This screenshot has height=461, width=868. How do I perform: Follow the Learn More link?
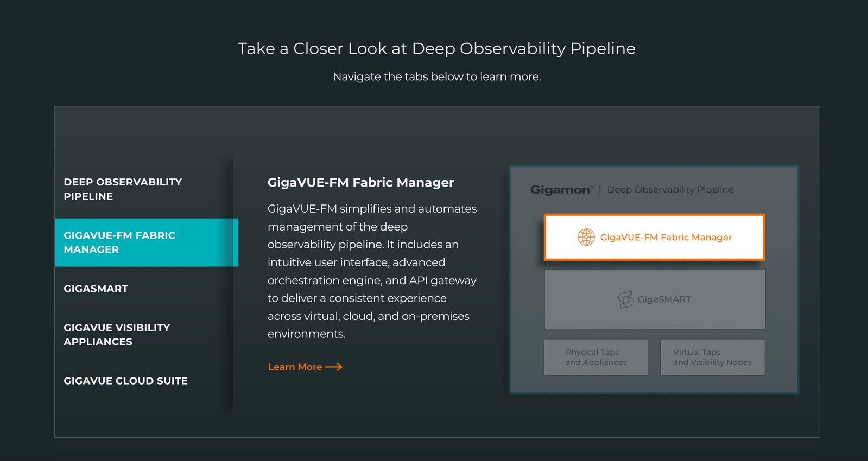305,367
